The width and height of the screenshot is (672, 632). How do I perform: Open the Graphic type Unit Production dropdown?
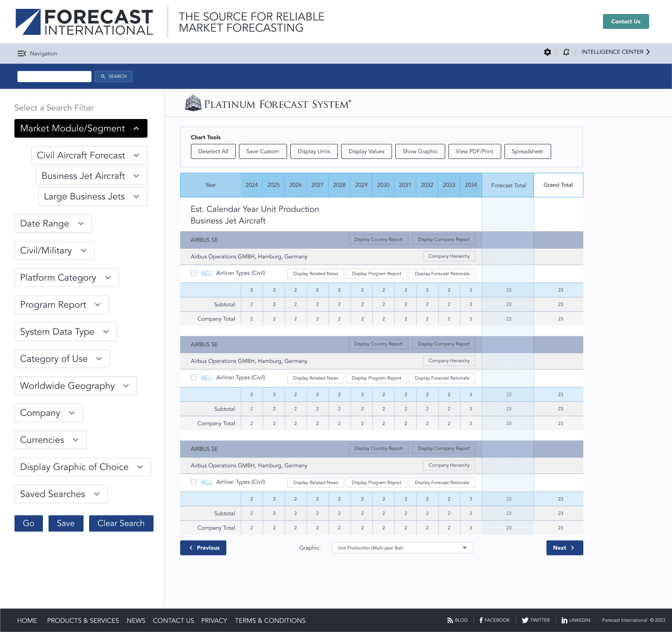pyautogui.click(x=402, y=548)
